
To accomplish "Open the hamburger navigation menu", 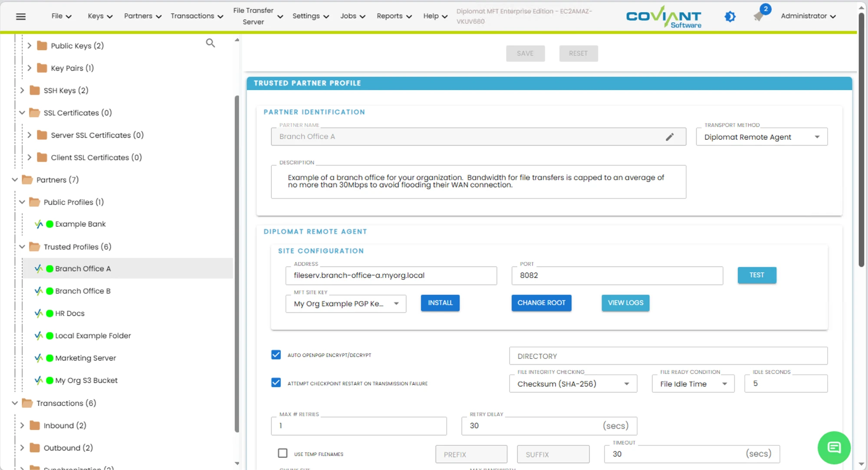I will point(21,16).
